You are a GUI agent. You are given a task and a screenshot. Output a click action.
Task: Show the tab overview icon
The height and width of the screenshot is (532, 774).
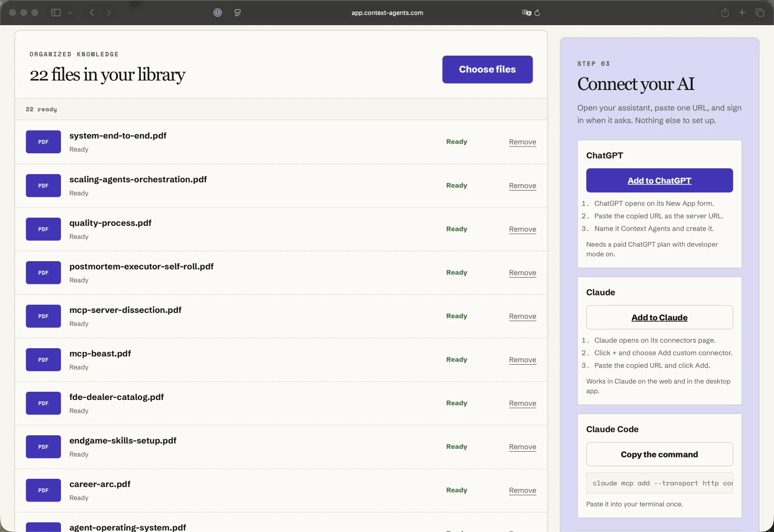click(760, 13)
